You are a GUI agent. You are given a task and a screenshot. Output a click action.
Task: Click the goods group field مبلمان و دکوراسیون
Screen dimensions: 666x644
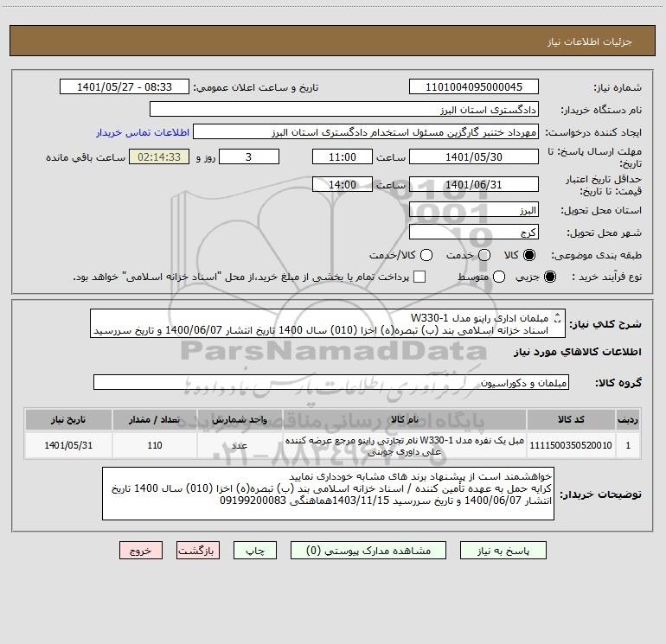[x=331, y=382]
